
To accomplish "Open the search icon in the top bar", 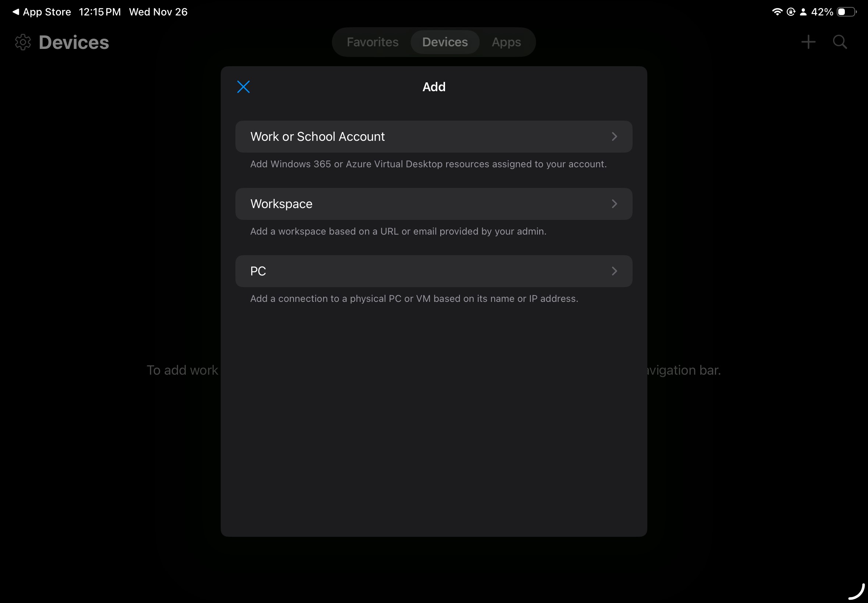I will (x=840, y=42).
